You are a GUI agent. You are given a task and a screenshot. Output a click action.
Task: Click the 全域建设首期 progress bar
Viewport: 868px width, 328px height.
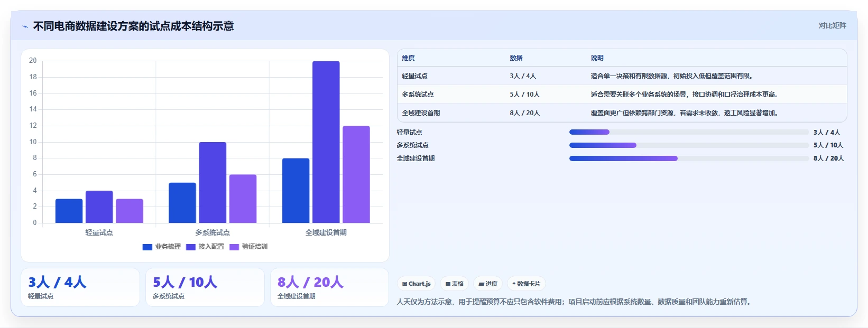click(x=689, y=158)
